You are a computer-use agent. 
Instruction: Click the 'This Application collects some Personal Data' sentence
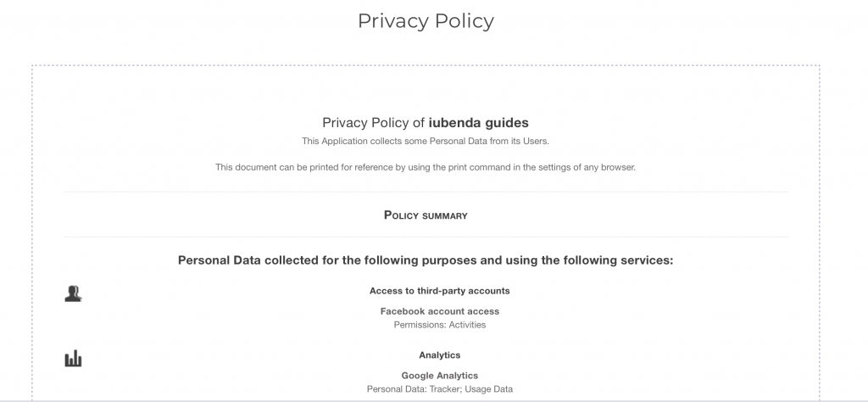426,141
